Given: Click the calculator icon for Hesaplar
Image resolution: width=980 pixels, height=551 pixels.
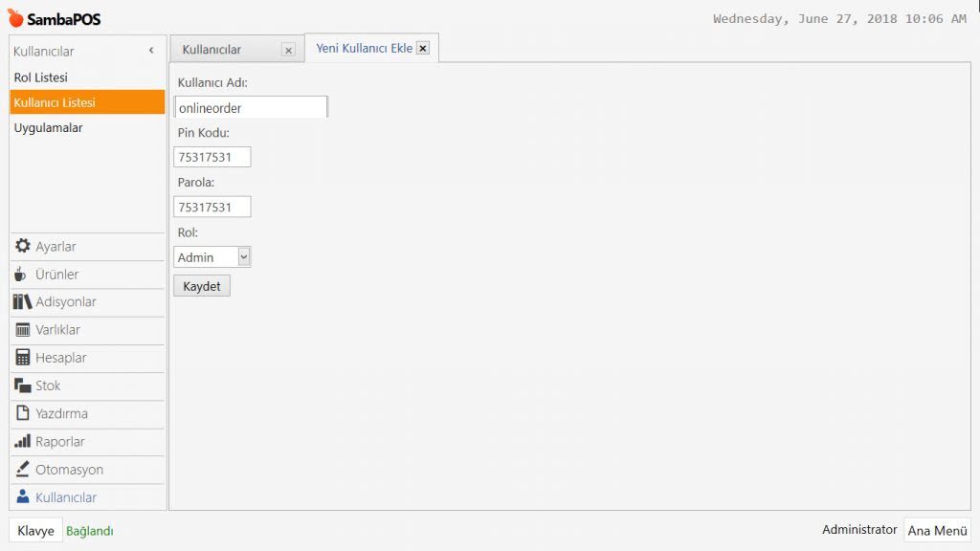Looking at the screenshot, I should click(23, 358).
